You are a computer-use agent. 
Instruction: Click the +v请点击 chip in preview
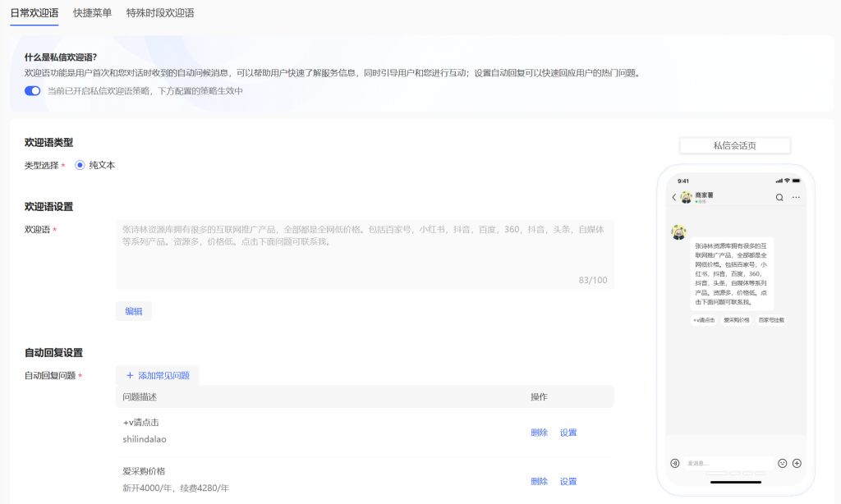coord(704,320)
